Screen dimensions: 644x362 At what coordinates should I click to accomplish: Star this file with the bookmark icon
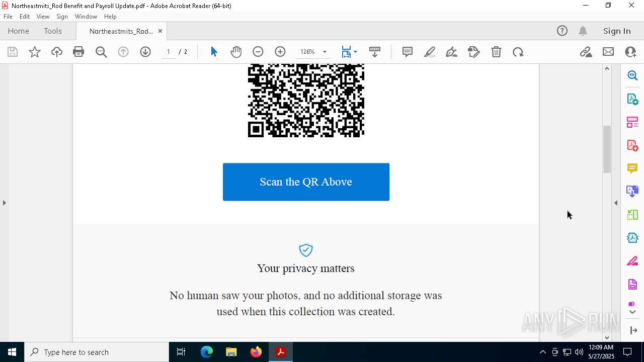click(x=35, y=52)
